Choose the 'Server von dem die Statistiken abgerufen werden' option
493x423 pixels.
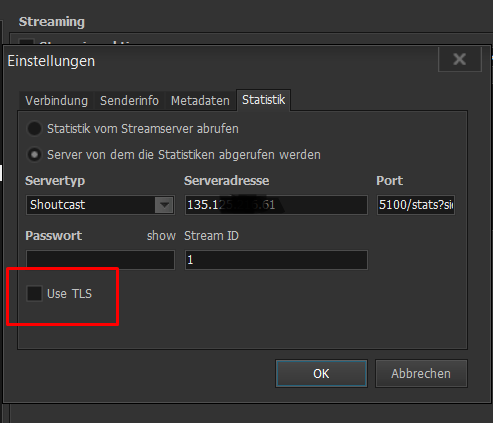(34, 155)
